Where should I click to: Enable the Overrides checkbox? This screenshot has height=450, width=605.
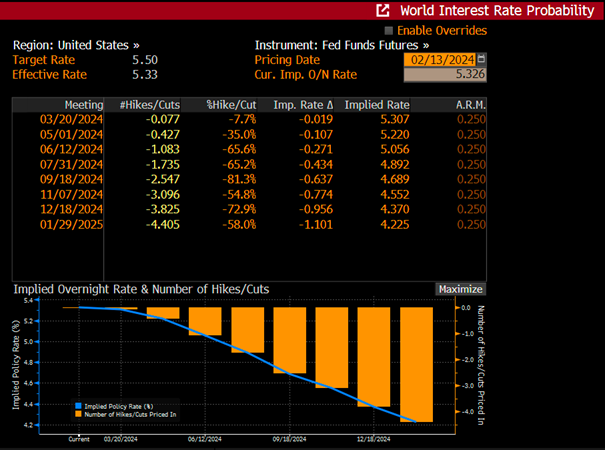pos(389,30)
